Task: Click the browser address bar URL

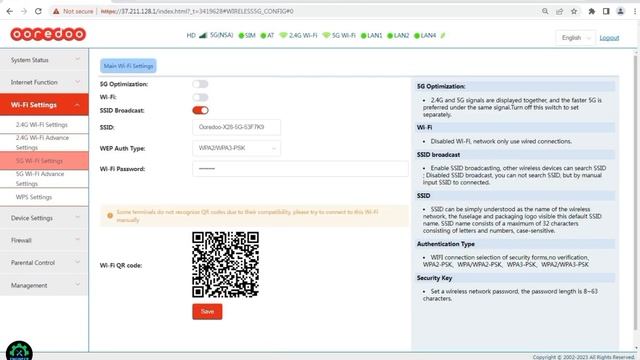Action: tap(197, 11)
